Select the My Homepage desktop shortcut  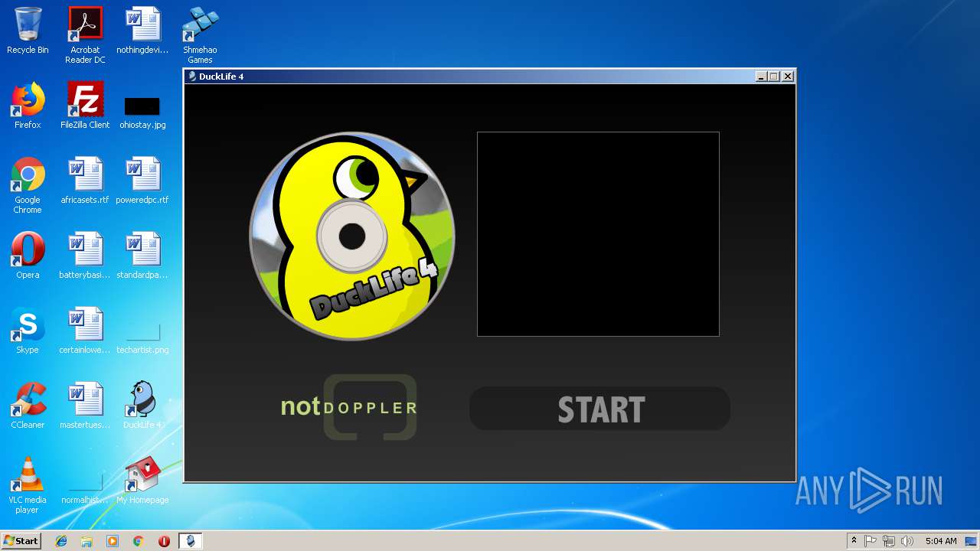142,481
